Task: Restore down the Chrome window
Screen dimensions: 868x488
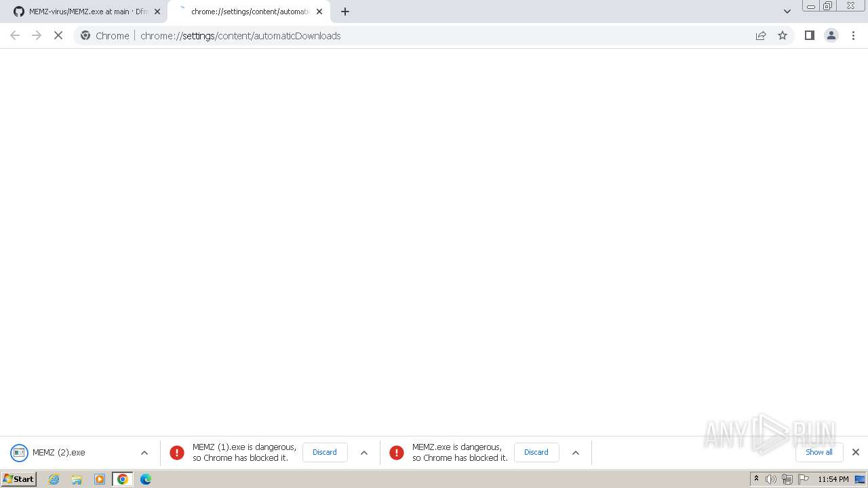Action: pyautogui.click(x=828, y=6)
